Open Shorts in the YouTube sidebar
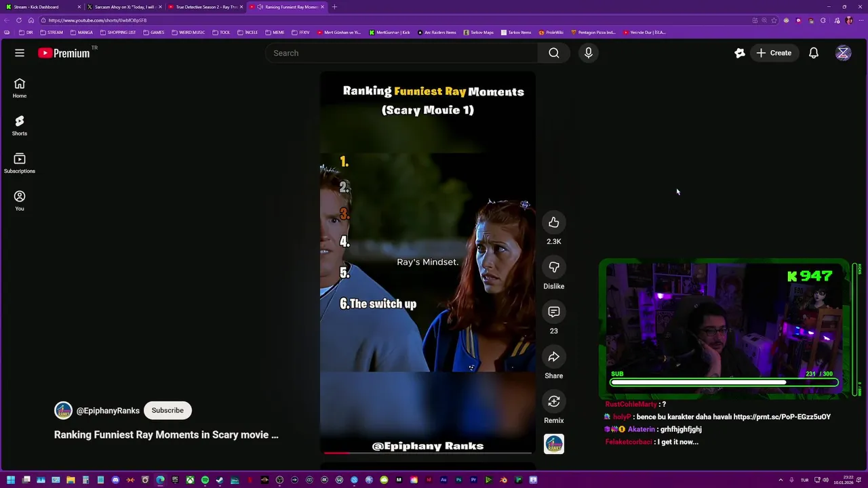This screenshot has height=488, width=868. [20, 125]
